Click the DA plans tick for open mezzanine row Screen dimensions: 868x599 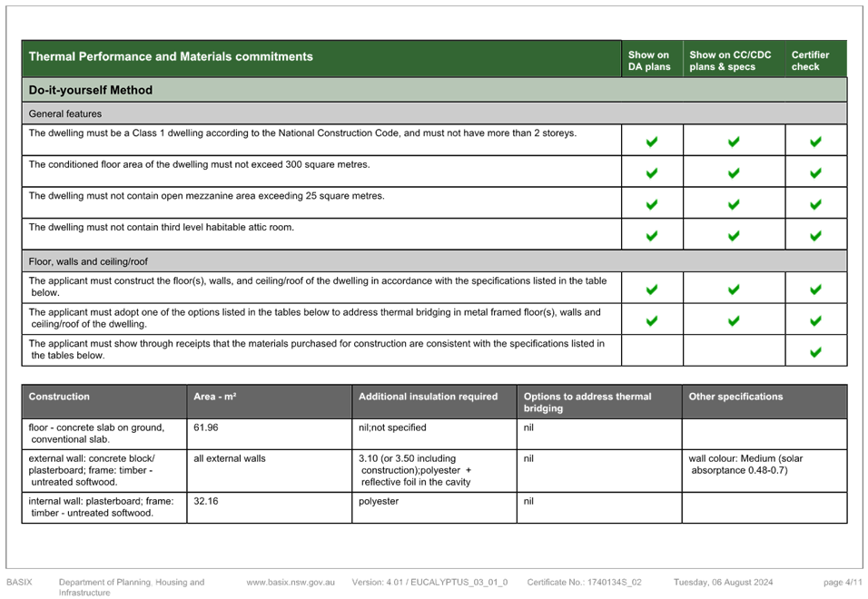coord(652,204)
